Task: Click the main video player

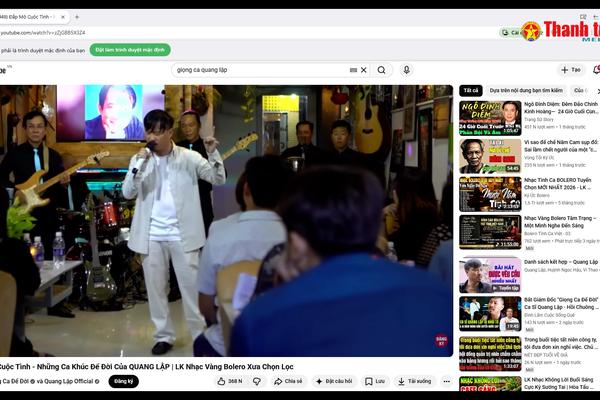Action: click(x=227, y=221)
